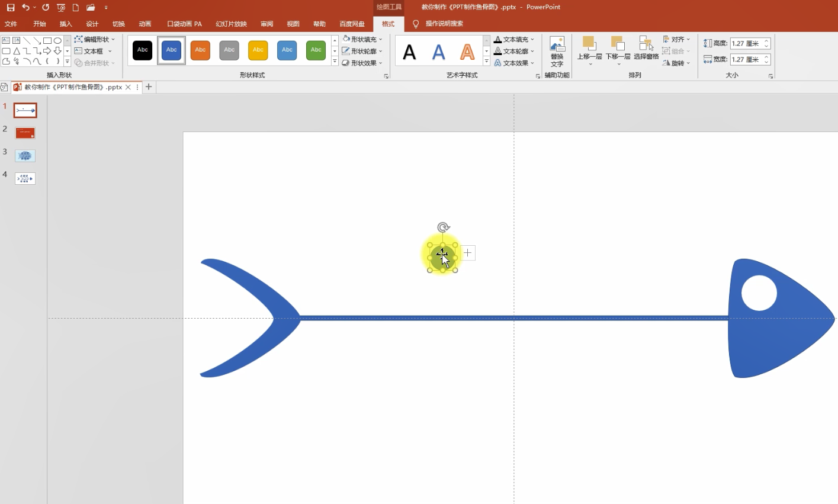Open the 大小 group dialog launcher
The image size is (838, 504).
point(770,76)
